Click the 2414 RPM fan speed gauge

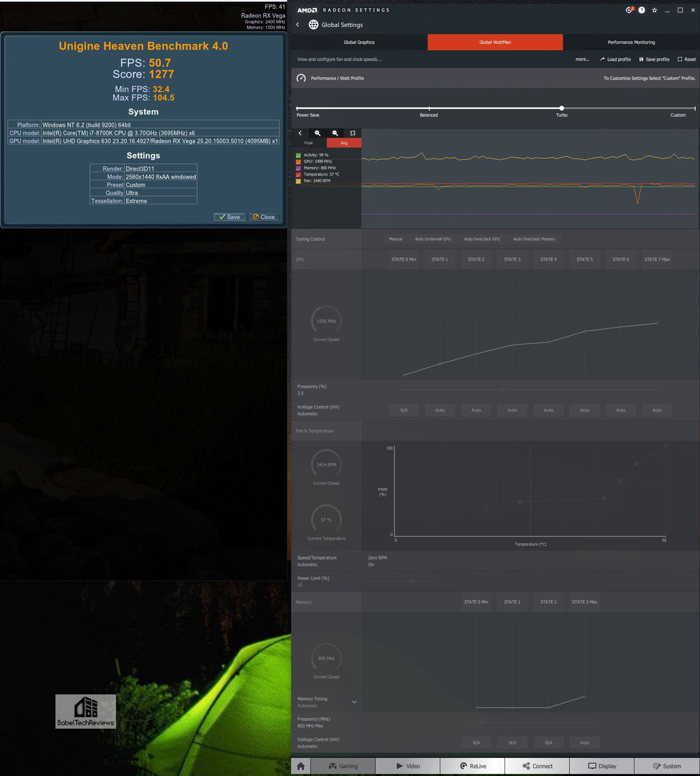point(326,464)
